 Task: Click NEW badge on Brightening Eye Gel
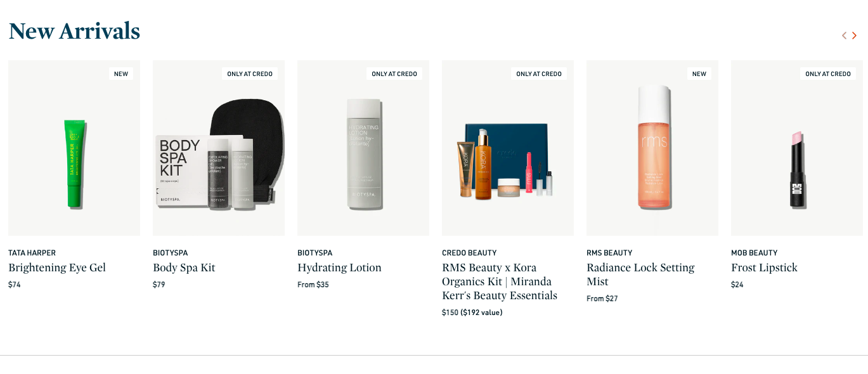click(121, 74)
